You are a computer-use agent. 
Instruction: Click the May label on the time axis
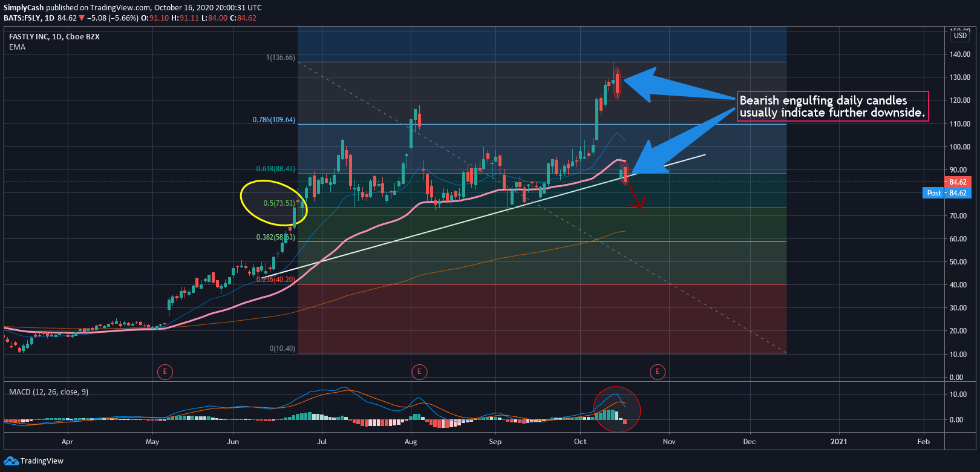(152, 442)
